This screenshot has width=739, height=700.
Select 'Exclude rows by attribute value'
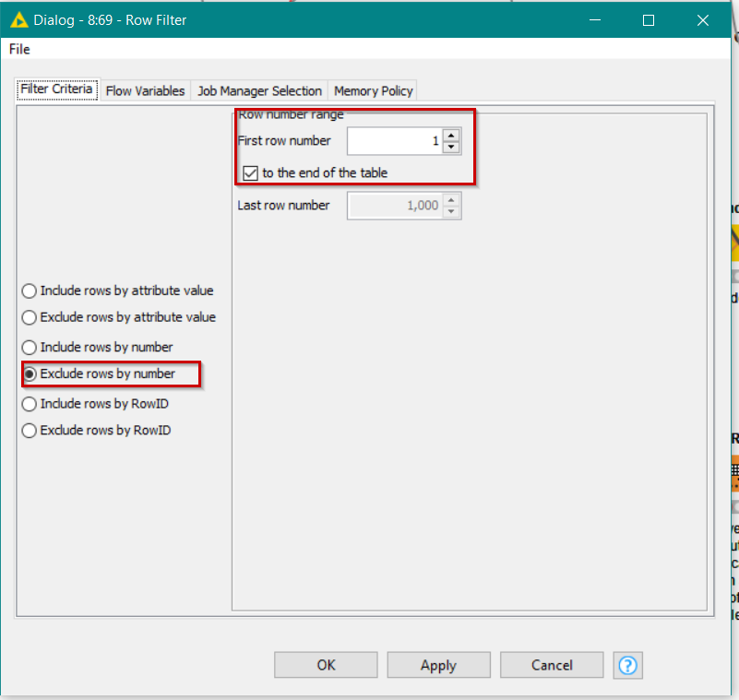tap(29, 317)
